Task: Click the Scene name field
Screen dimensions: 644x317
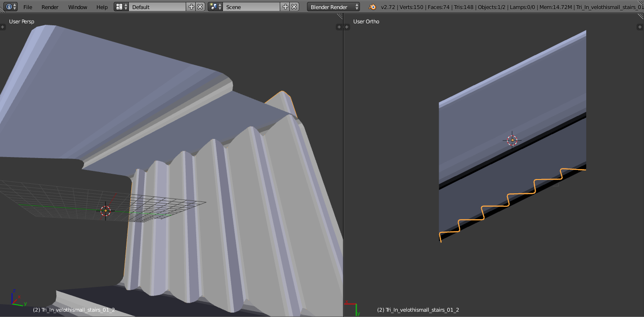Action: (x=252, y=7)
